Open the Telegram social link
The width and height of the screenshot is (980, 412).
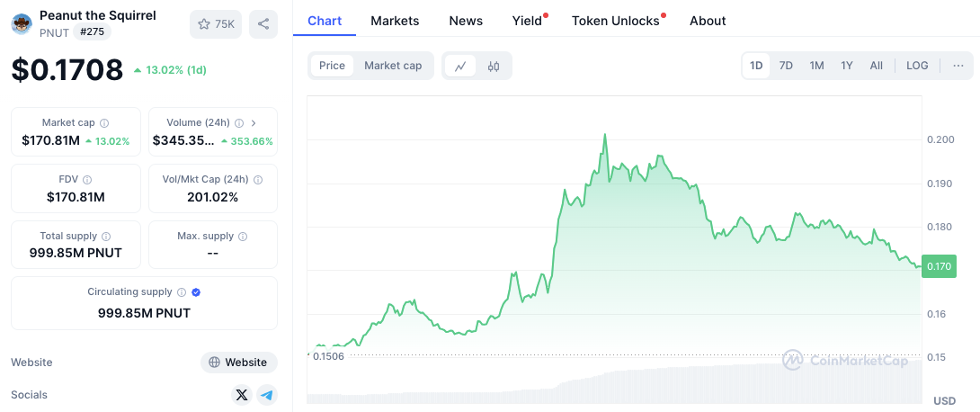(x=266, y=395)
